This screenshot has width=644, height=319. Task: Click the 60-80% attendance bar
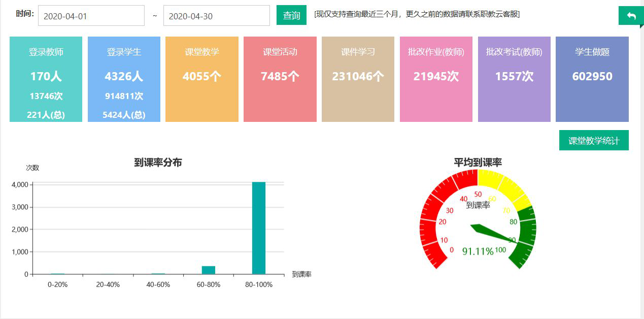click(x=209, y=270)
